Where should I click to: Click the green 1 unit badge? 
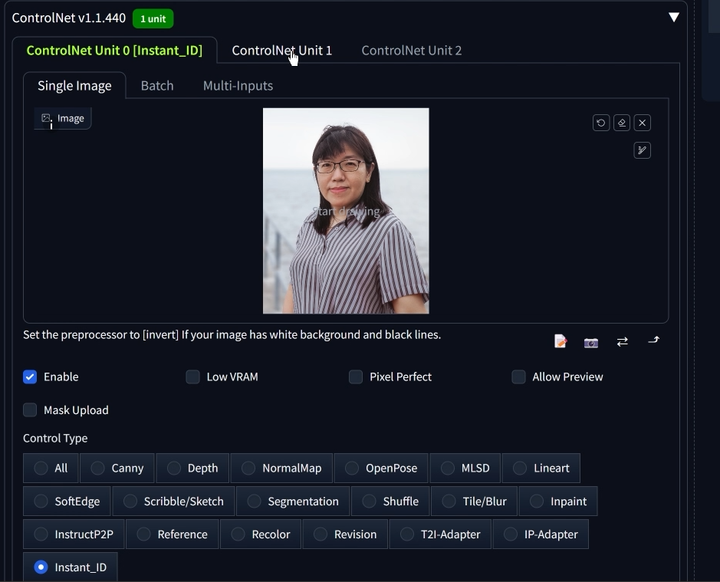coord(153,19)
